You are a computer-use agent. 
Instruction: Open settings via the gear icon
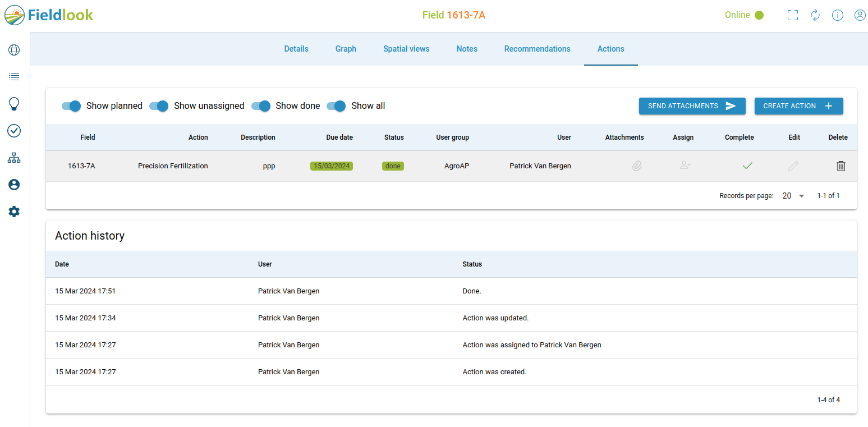pos(13,211)
